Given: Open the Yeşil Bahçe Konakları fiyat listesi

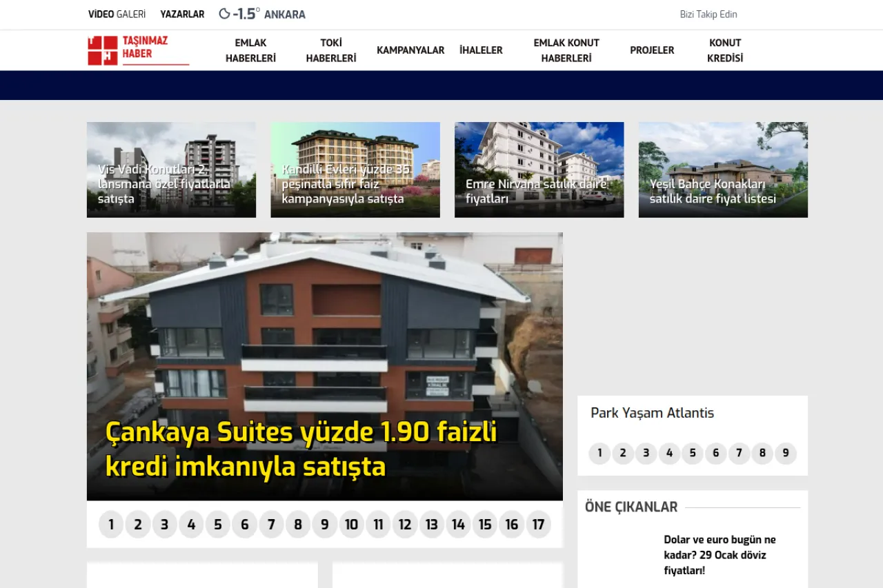Looking at the screenshot, I should pyautogui.click(x=723, y=169).
